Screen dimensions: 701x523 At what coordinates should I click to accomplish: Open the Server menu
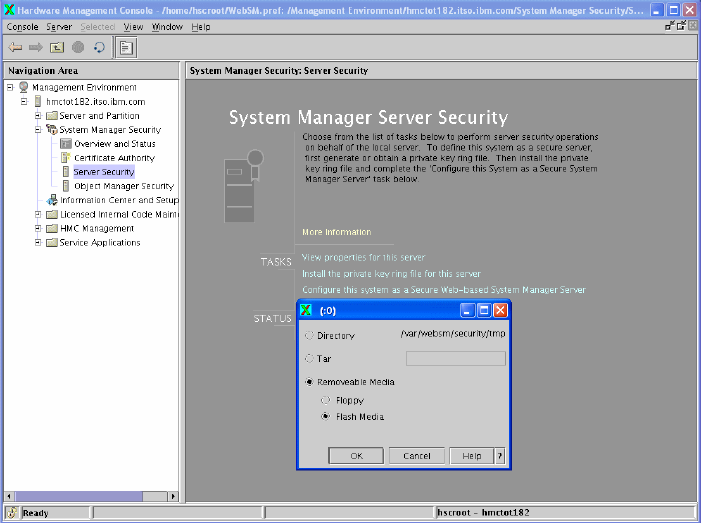59,27
